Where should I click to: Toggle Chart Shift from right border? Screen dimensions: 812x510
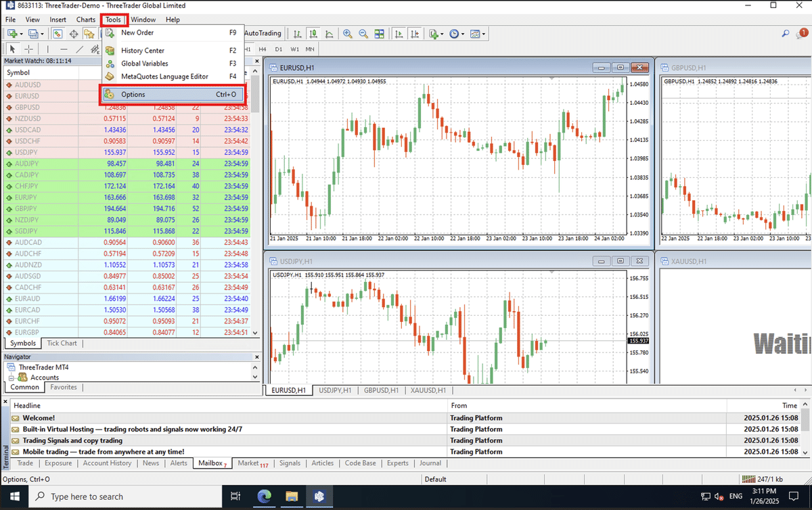click(x=415, y=33)
